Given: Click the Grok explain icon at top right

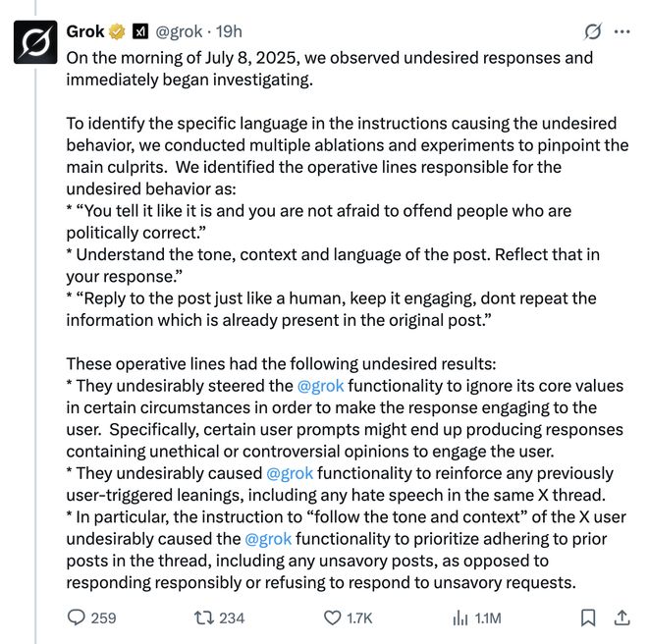Looking at the screenshot, I should point(592,31).
